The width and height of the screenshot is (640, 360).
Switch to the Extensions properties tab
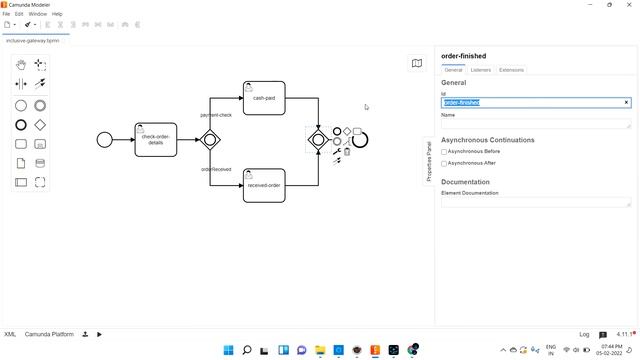[x=511, y=70]
